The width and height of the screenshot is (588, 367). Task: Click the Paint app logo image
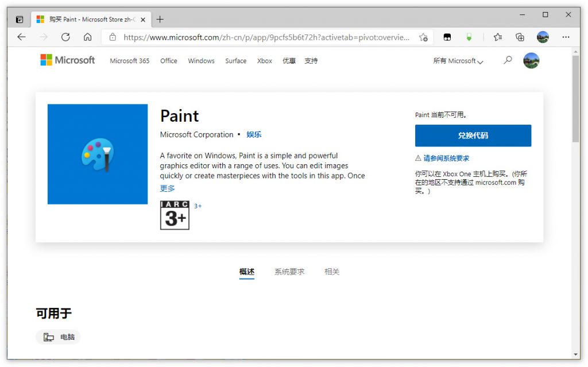[x=98, y=154]
